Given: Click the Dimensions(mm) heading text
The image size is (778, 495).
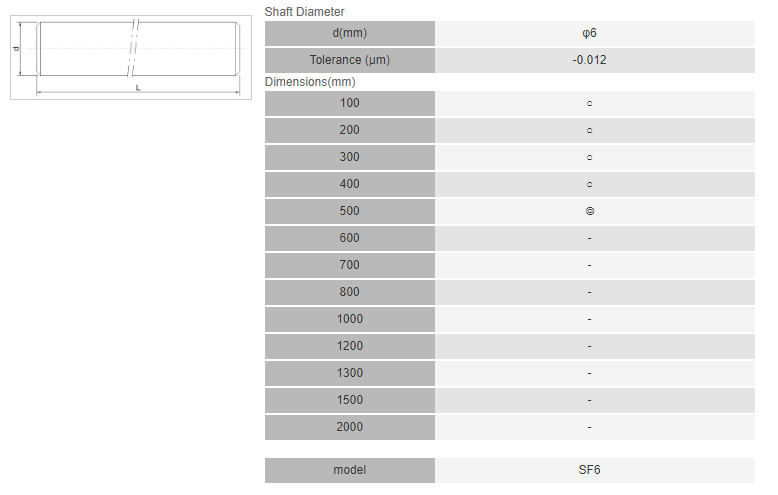Looking at the screenshot, I should tap(310, 82).
